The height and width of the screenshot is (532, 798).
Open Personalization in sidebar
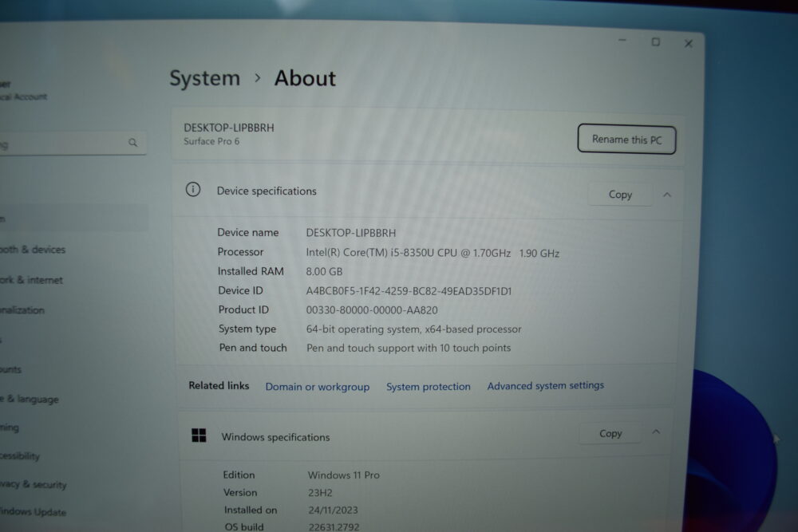(x=22, y=309)
